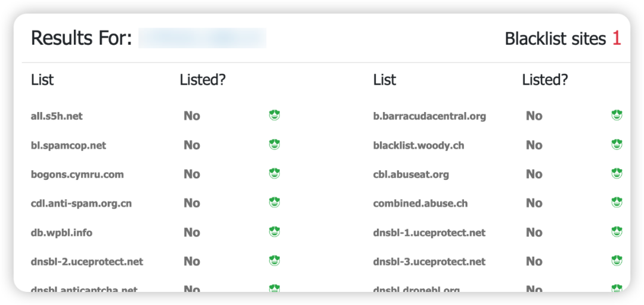Viewport: 644px width, 305px height.
Task: Click the smiley icon for db.wpbl.info
Action: 274,232
